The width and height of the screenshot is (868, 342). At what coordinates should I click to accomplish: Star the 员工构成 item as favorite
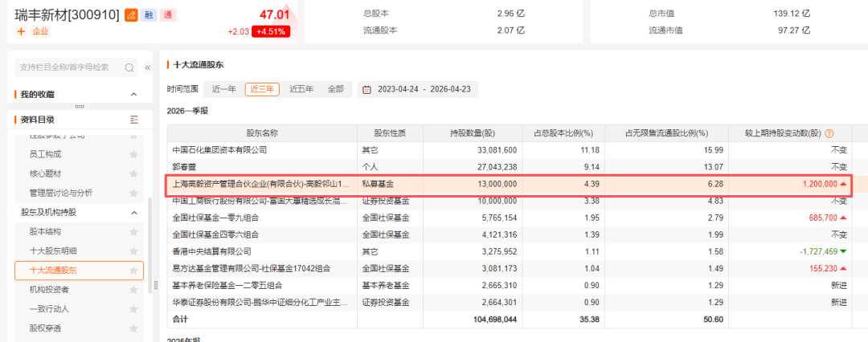pyautogui.click(x=133, y=154)
